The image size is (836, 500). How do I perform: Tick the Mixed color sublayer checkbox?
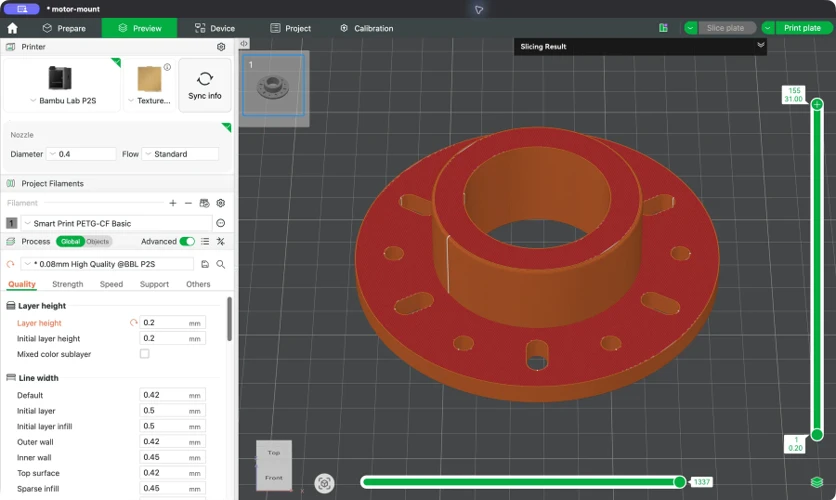(144, 354)
